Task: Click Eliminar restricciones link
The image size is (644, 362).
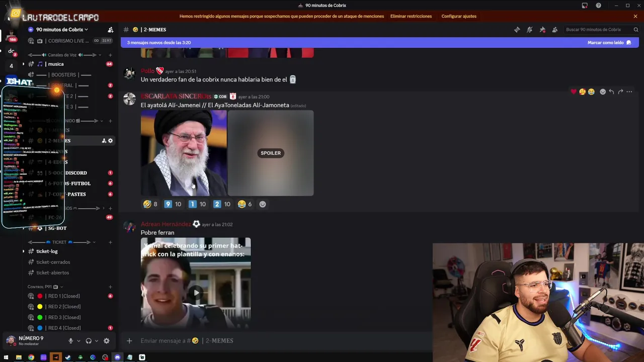Action: (x=411, y=16)
